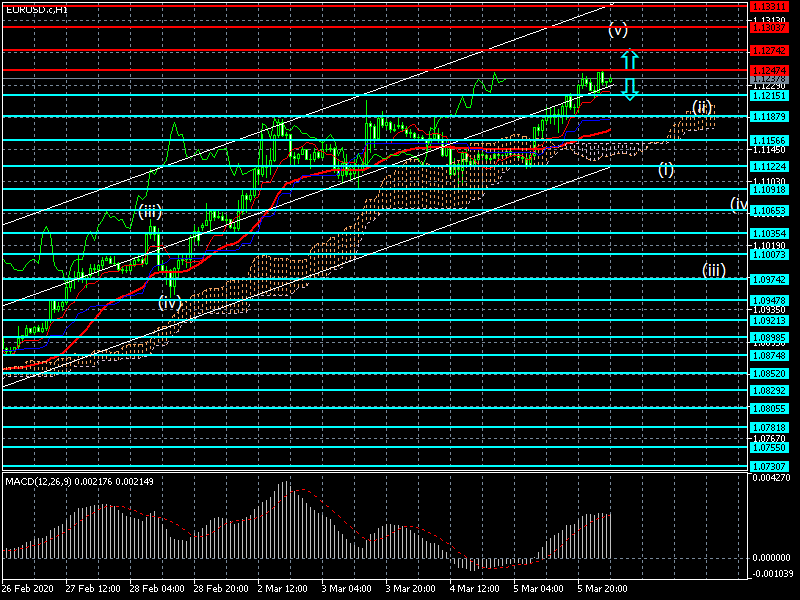
Task: Select the 1.09742 level label
Action: pyautogui.click(x=768, y=279)
